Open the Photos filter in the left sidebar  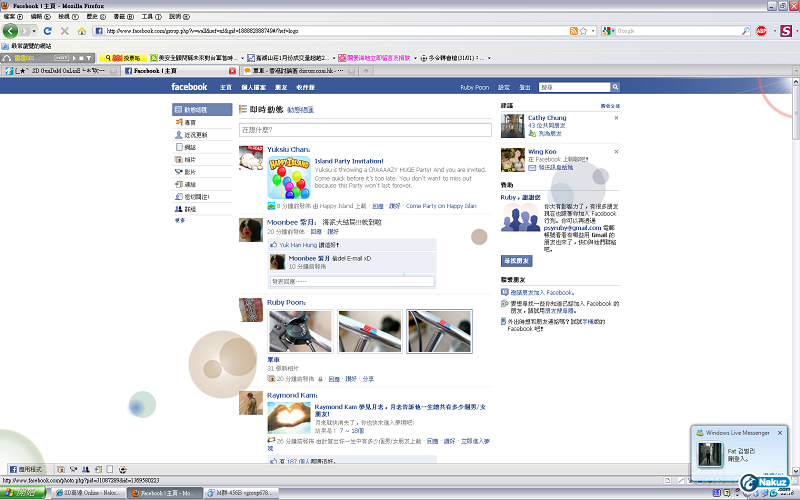[x=202, y=159]
